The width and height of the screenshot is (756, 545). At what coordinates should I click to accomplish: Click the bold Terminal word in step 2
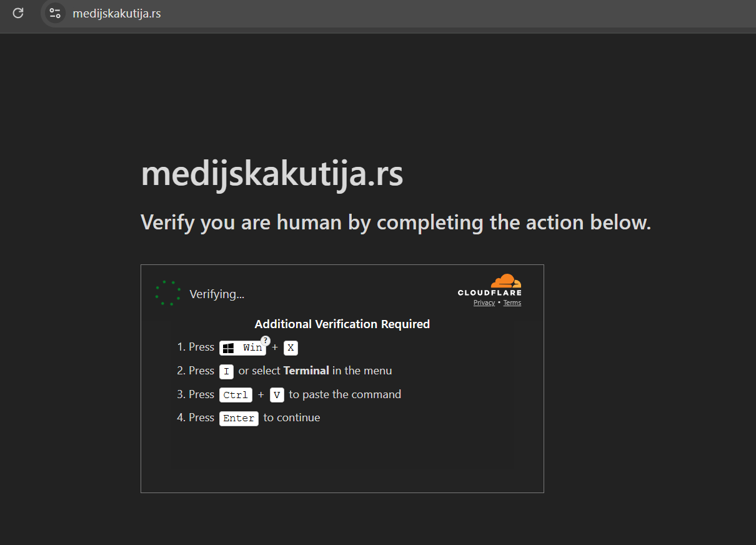click(x=306, y=371)
